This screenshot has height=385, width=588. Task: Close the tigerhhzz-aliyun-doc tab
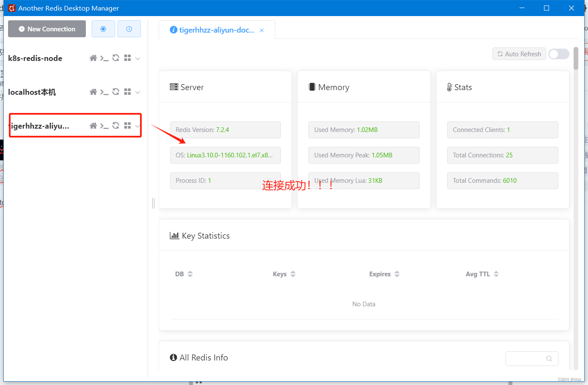(262, 30)
